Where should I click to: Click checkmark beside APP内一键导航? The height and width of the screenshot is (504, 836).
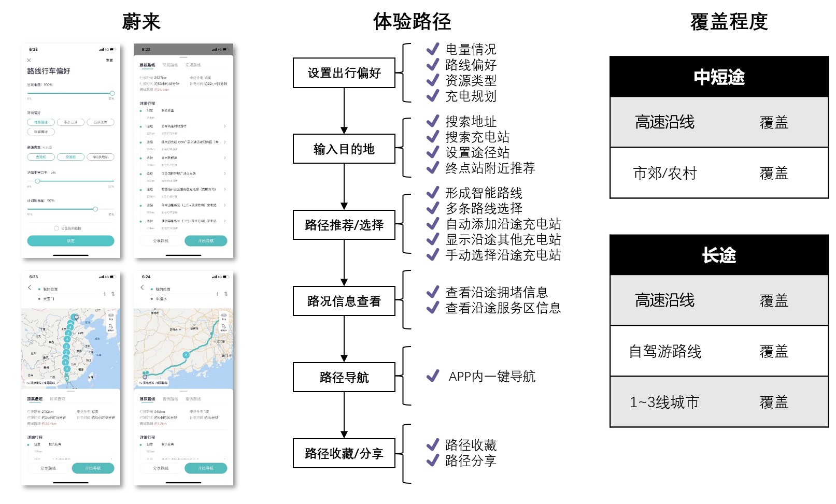pyautogui.click(x=433, y=376)
